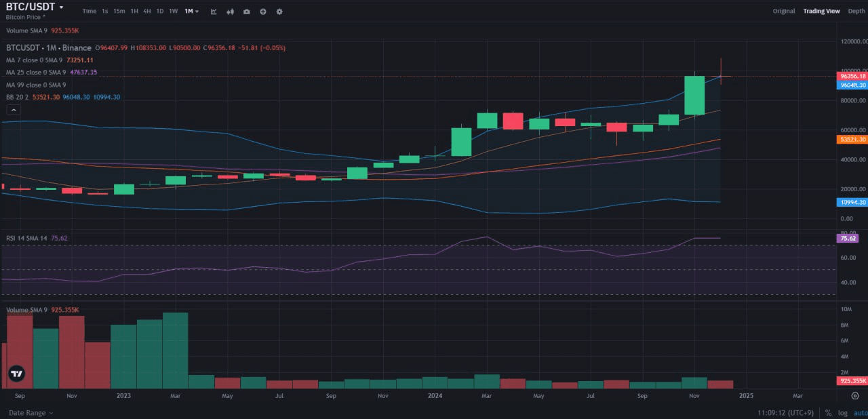
Task: Click the orange 53521.30 price label
Action: (x=852, y=139)
